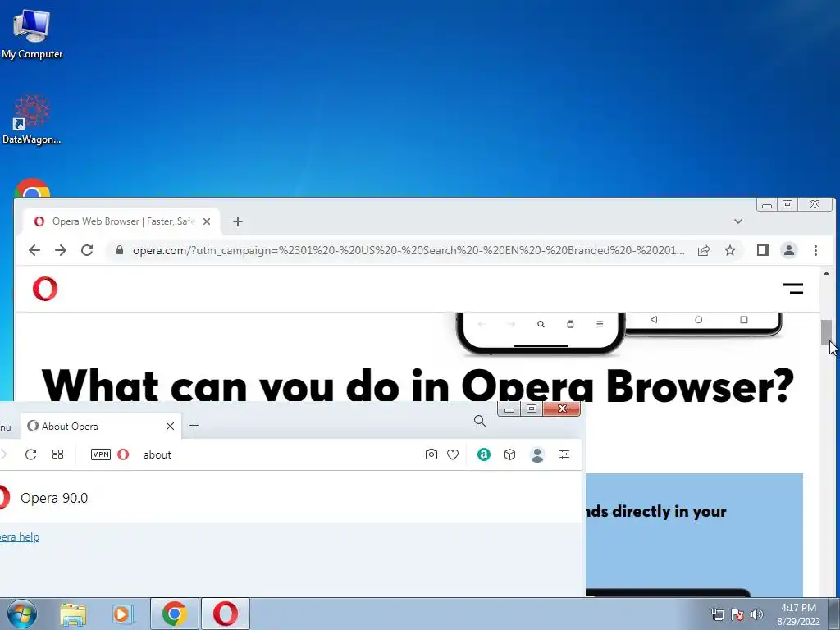Screen dimensions: 840x630
Task: Open Opera Speed Dial grid icon
Action: pyautogui.click(x=58, y=454)
